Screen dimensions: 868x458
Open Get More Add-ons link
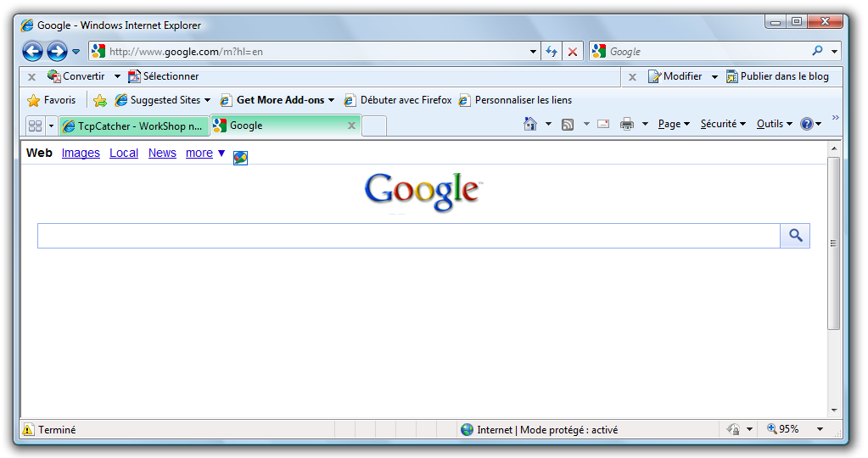[x=277, y=100]
